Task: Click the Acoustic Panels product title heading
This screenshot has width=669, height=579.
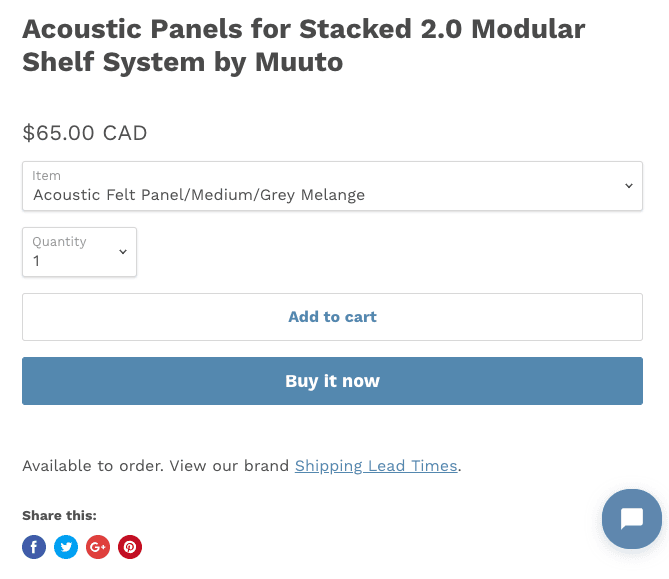Action: tap(303, 45)
